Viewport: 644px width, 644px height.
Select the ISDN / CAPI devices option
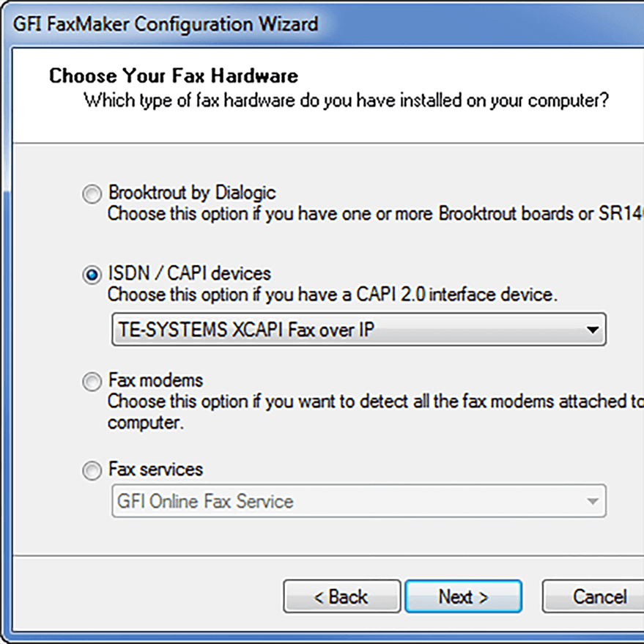(x=92, y=275)
